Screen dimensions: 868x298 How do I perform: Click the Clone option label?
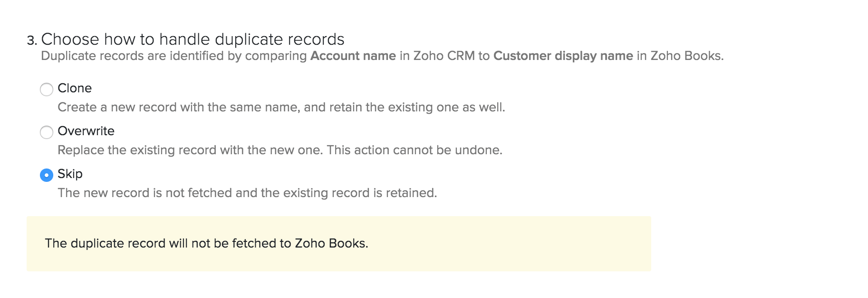[74, 88]
